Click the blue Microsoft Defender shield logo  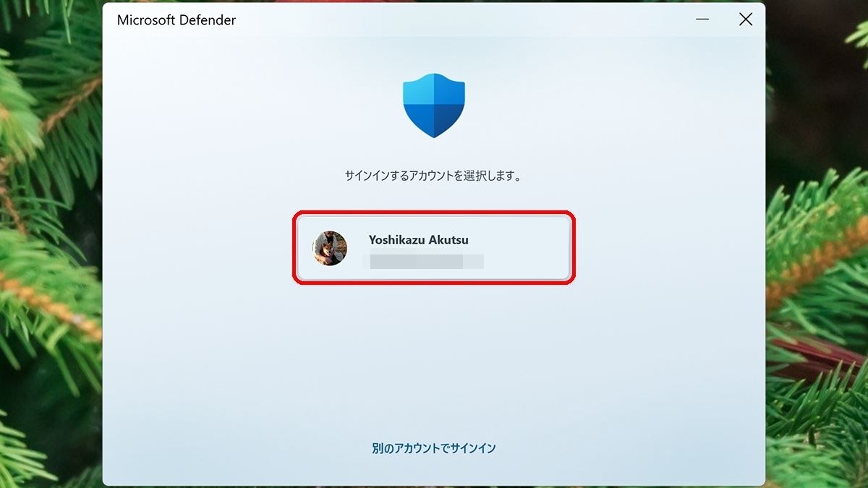pos(434,105)
